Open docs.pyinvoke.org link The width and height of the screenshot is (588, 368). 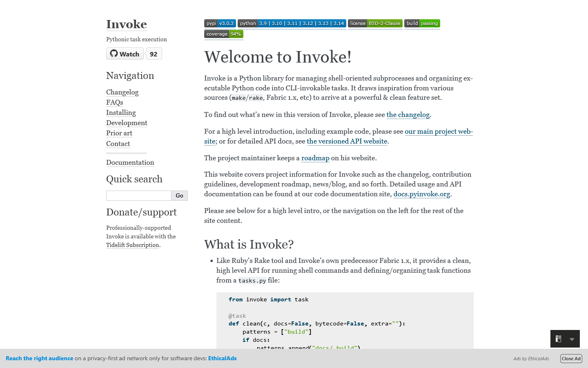(422, 194)
